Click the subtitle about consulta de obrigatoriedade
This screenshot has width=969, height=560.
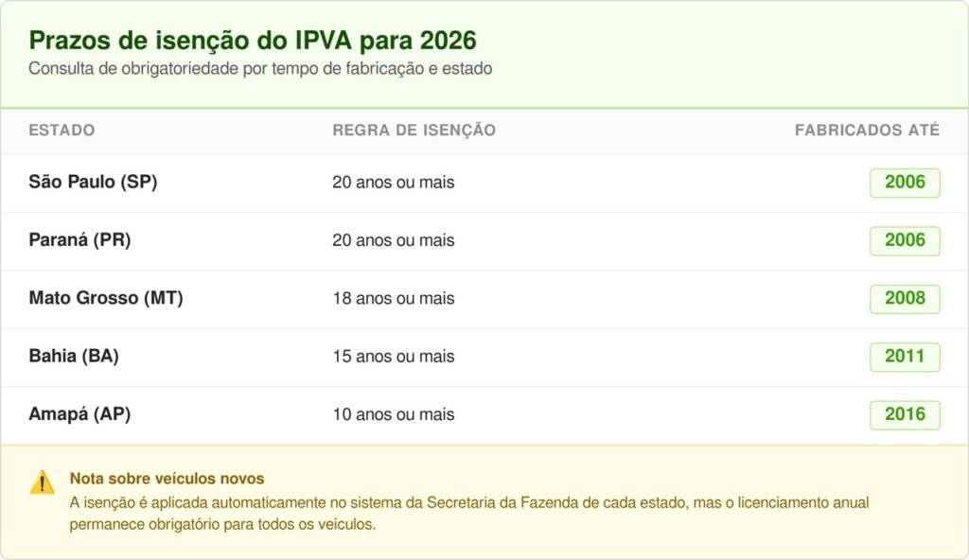point(260,69)
